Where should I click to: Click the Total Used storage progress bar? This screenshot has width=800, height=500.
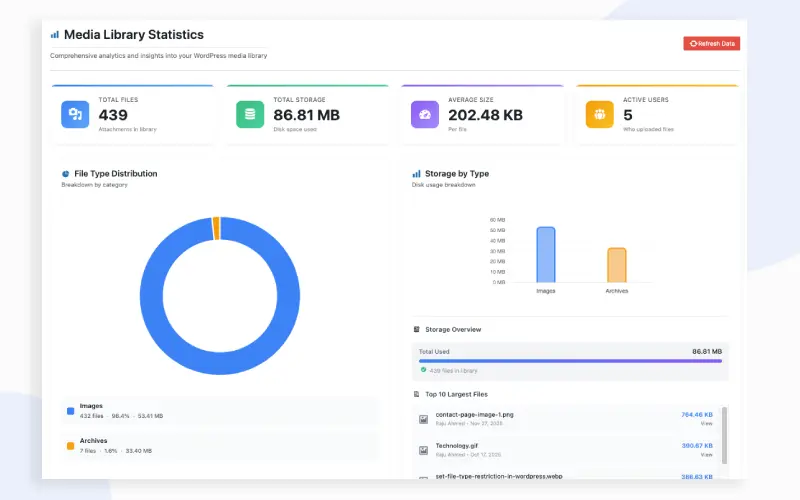pyautogui.click(x=570, y=361)
